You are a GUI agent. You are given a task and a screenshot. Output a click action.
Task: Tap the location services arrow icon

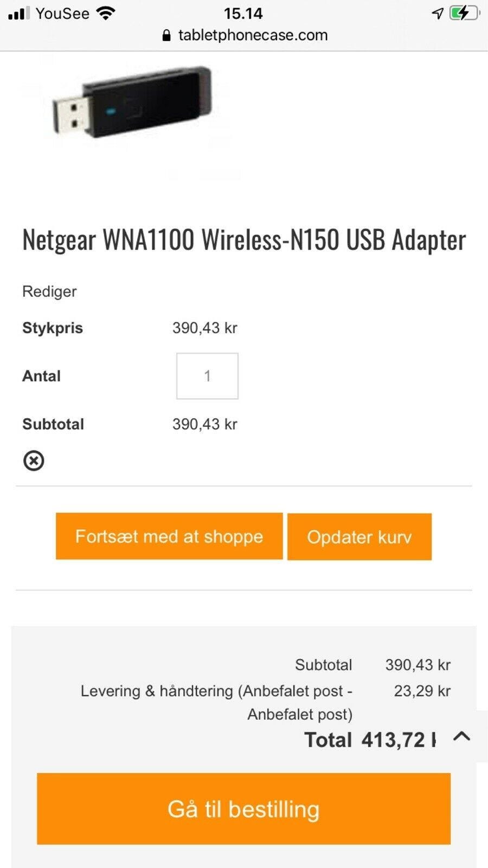coord(438,13)
